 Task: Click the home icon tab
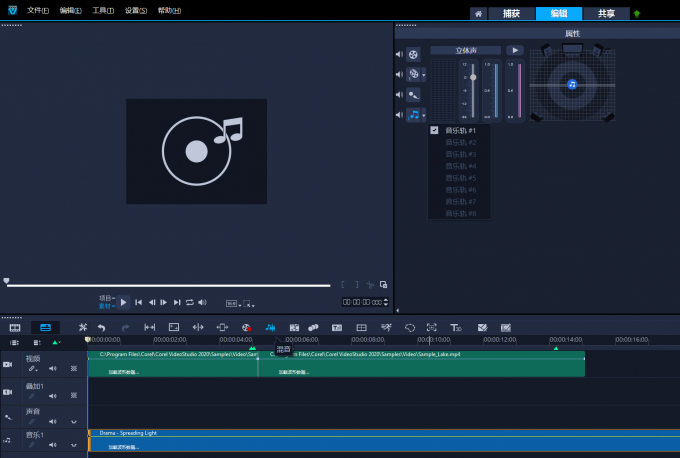(x=479, y=13)
